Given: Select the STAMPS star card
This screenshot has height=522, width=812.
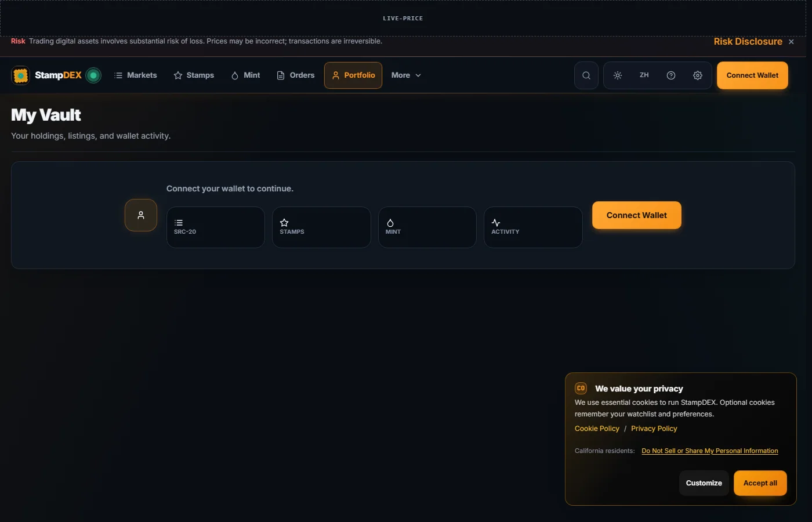Looking at the screenshot, I should pos(321,227).
